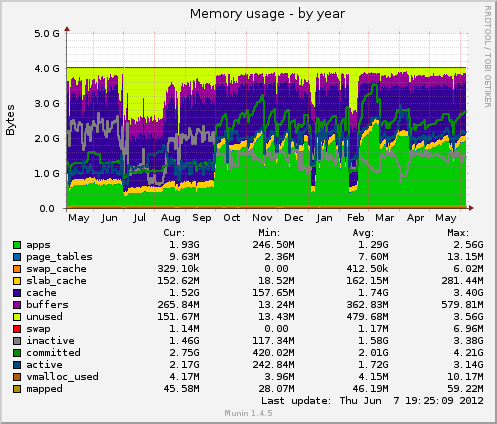Click the '0.0' y-axis tick label
The image size is (497, 424).
(x=47, y=209)
